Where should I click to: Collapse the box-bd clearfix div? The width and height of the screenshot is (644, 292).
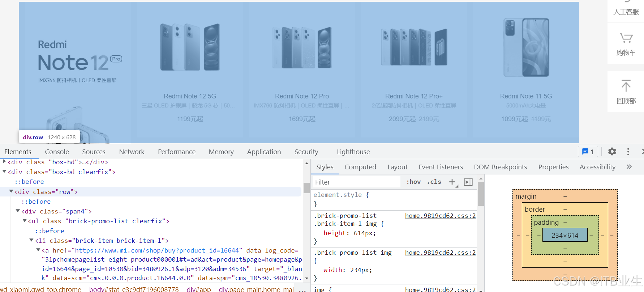coord(4,172)
